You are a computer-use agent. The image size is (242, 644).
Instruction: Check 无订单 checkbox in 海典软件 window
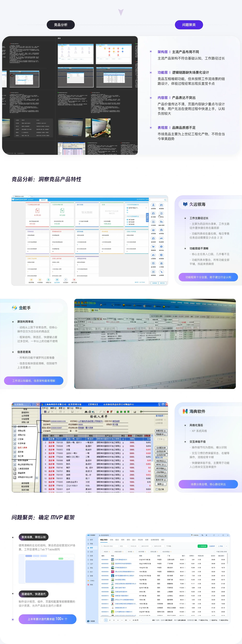point(157,489)
